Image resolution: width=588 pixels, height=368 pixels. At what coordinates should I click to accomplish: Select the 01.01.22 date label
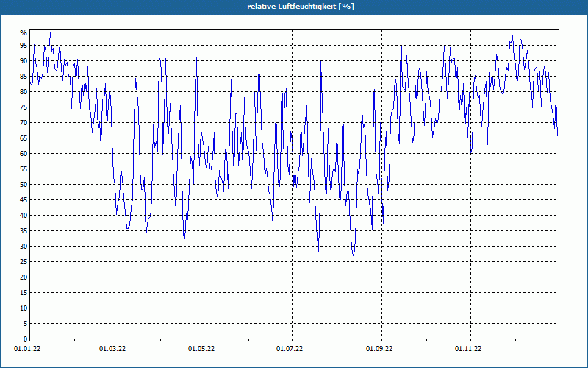[27, 349]
